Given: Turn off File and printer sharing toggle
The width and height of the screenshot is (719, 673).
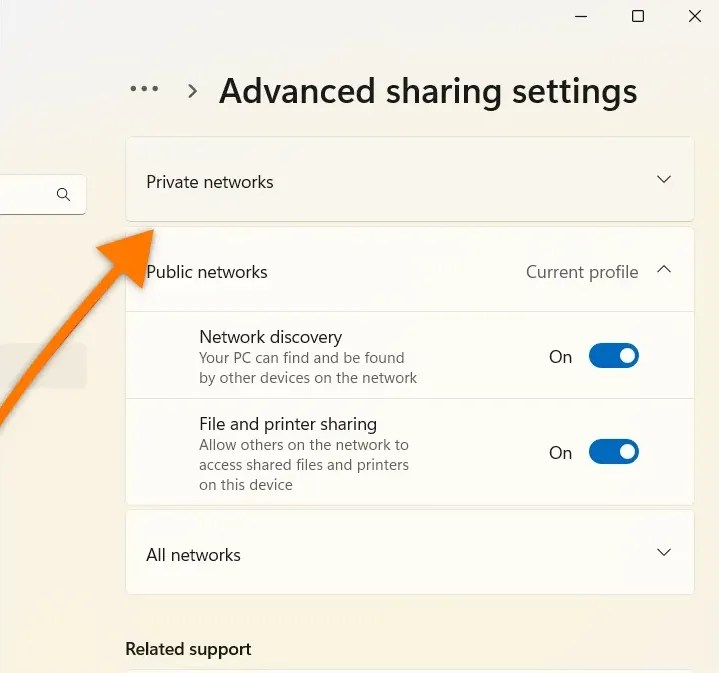Looking at the screenshot, I should 614,452.
